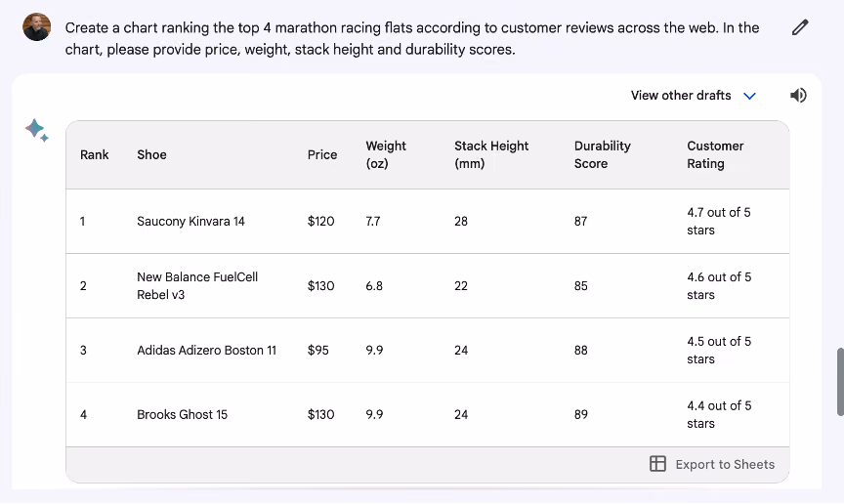Click the vertical scrollbar thumb
The height and width of the screenshot is (504, 844).
840,382
